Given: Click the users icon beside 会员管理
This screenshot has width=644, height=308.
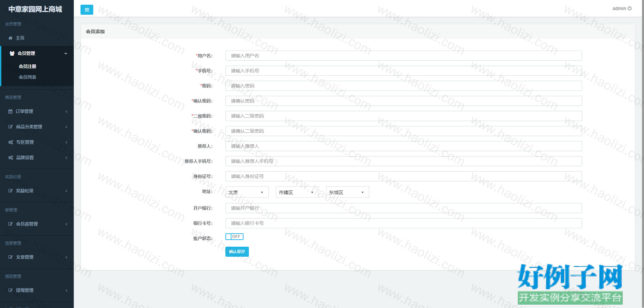Looking at the screenshot, I should click(x=12, y=53).
